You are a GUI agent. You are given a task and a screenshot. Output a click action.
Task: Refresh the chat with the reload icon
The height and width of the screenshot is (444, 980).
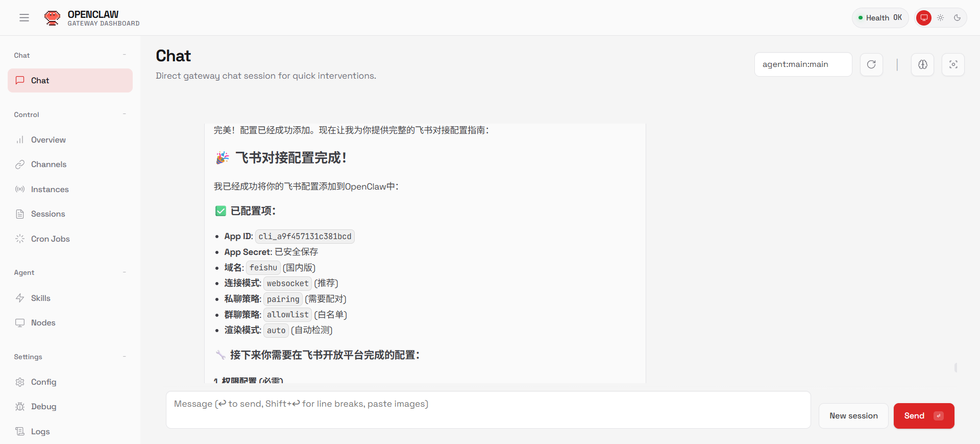coord(871,64)
